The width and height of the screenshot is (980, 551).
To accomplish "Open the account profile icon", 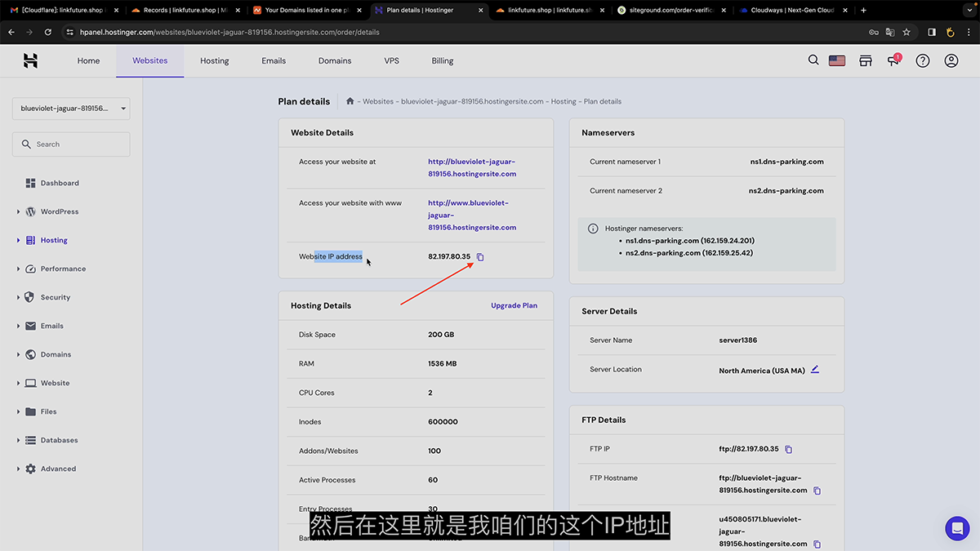I will tap(951, 60).
